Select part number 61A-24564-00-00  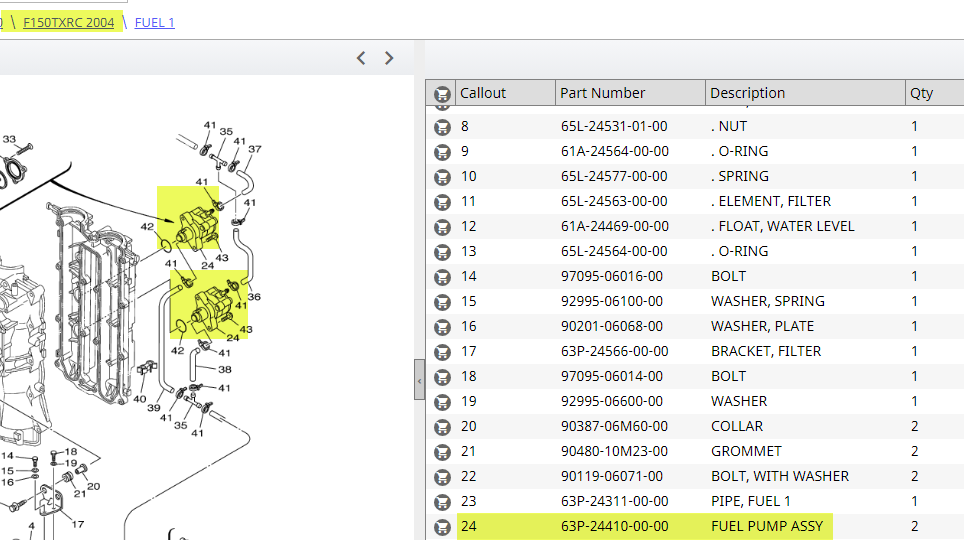pos(614,151)
